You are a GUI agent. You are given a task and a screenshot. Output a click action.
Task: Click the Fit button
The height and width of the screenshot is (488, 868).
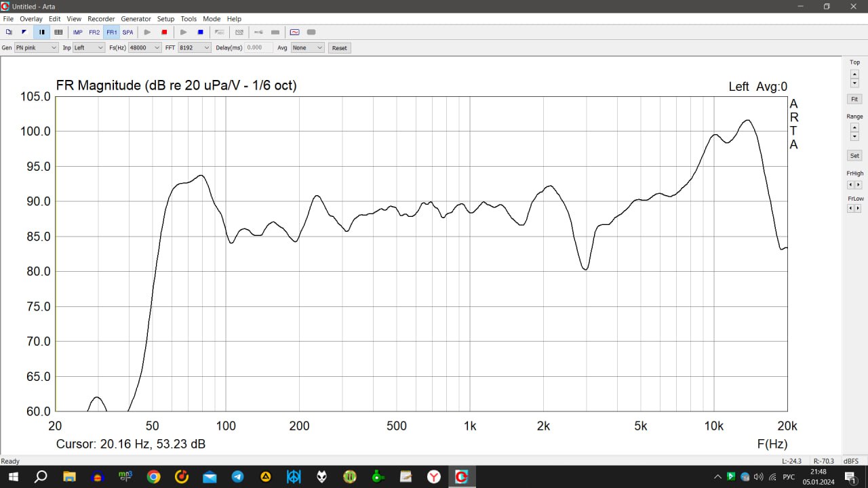854,99
